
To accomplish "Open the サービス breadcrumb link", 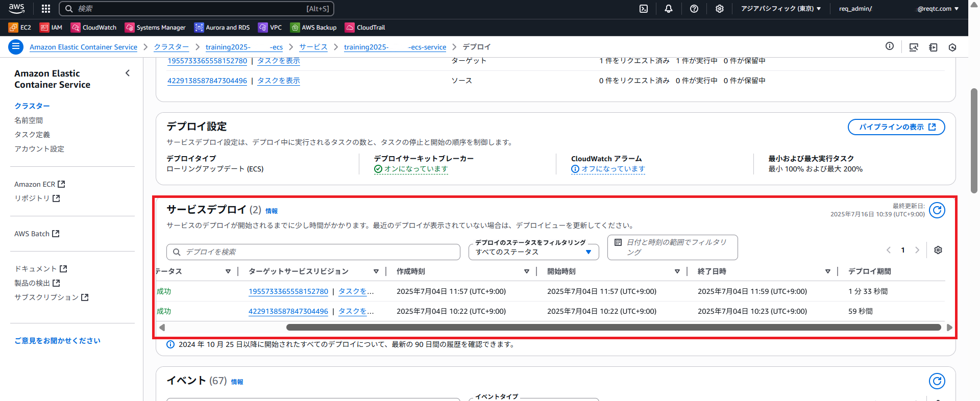I will (313, 47).
